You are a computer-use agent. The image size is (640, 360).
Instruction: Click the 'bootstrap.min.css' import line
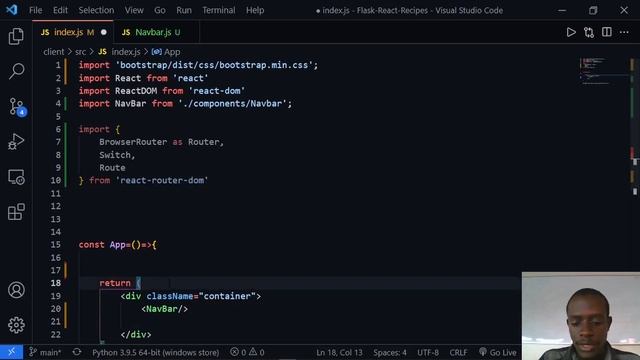[198, 65]
